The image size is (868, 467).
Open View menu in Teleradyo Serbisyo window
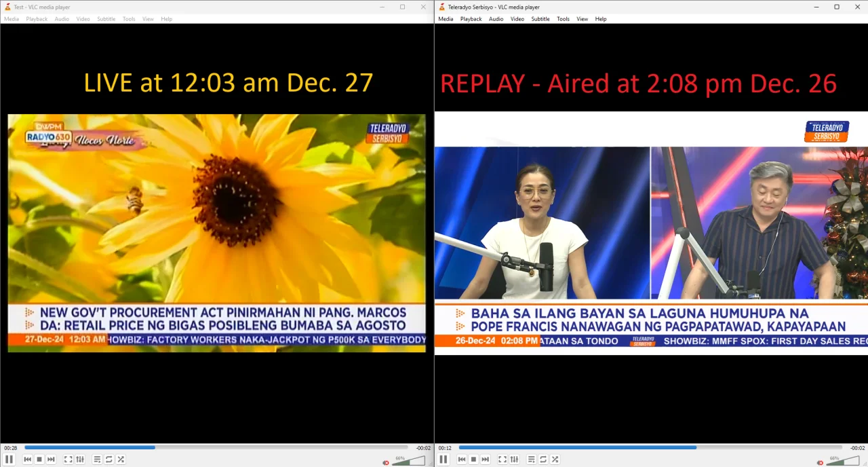tap(582, 19)
